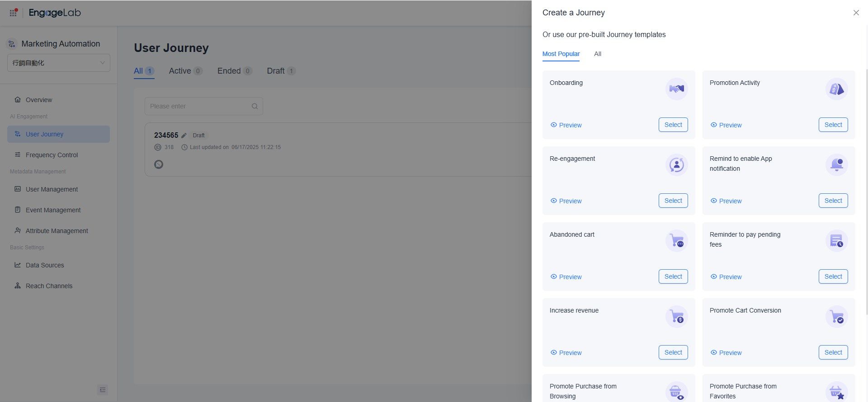Select the Abandoned cart template

pos(673,276)
